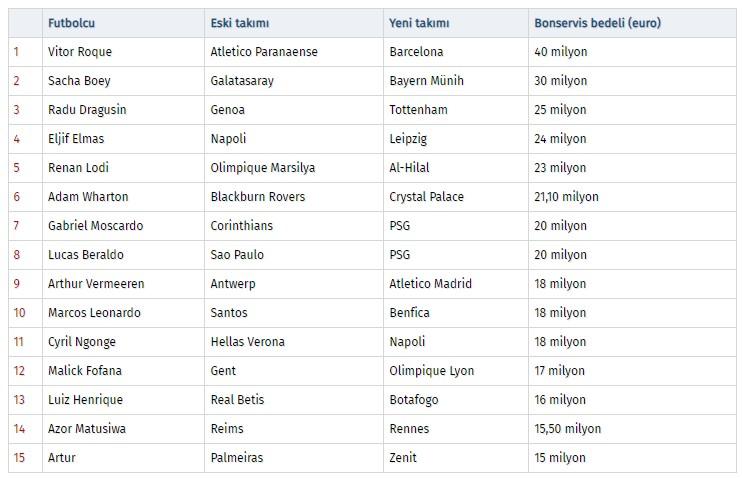Click the Tottenham team cell
This screenshot has width=742, height=478.
click(x=418, y=110)
